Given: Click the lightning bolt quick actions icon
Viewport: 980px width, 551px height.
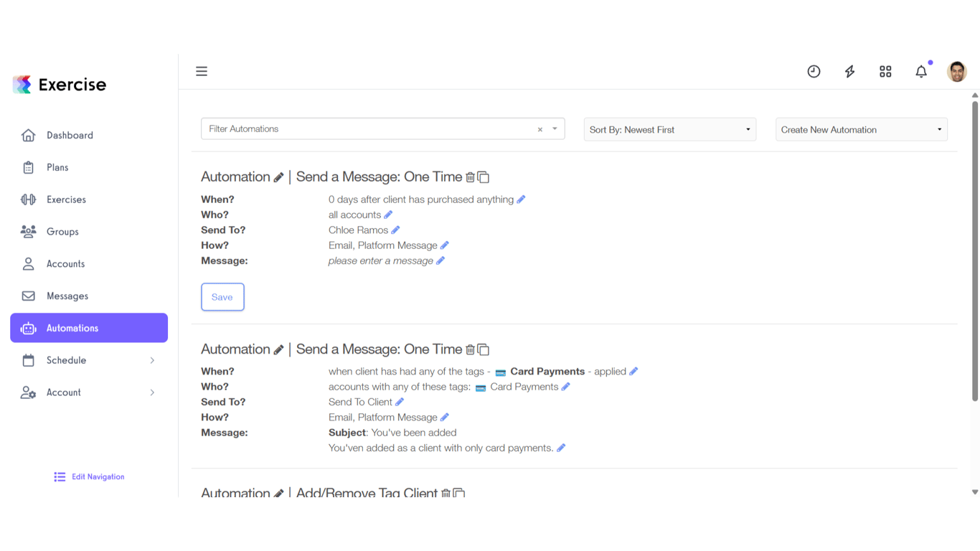Looking at the screenshot, I should tap(849, 71).
